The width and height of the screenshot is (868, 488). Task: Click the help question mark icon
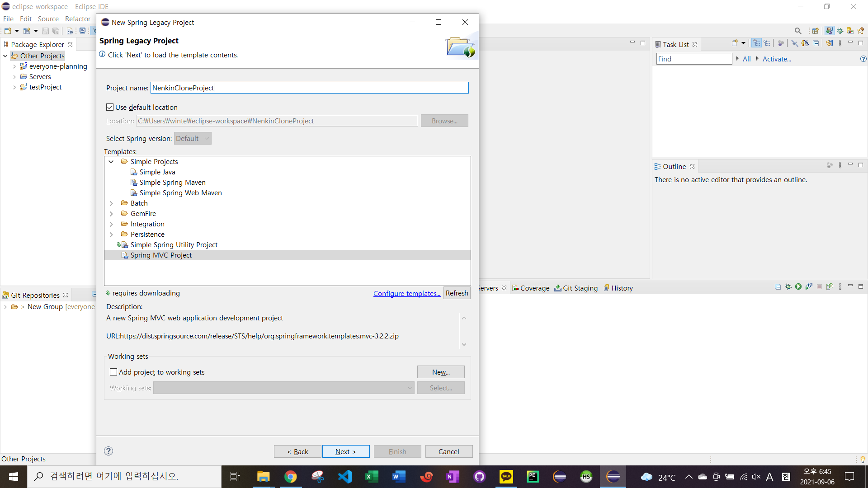click(108, 451)
